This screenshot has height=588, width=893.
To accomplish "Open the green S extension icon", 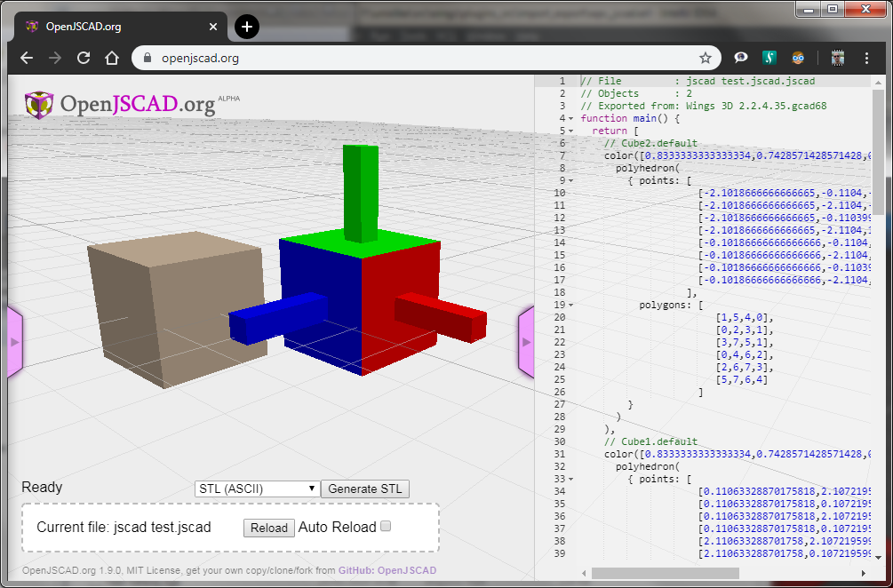I will [769, 58].
